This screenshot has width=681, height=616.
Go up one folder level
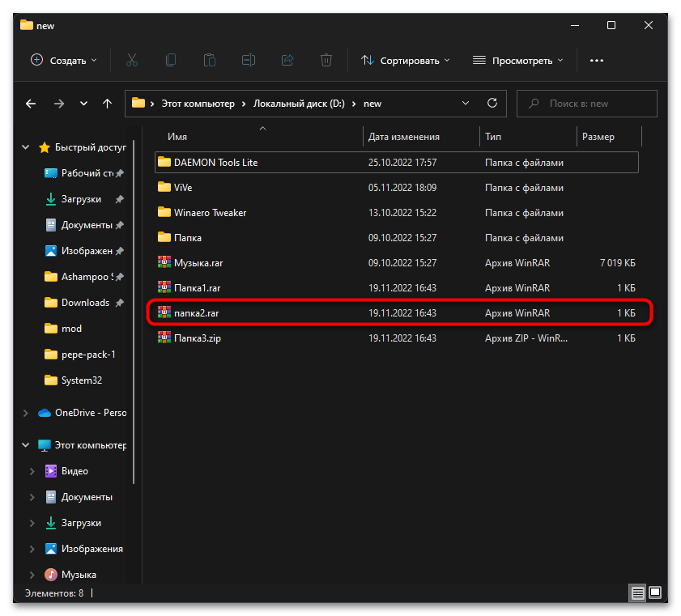coord(107,104)
